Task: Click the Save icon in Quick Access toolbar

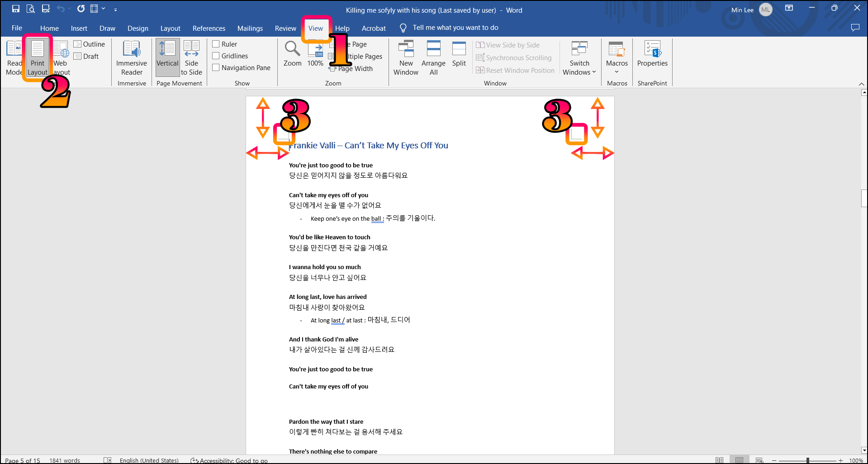Action: [16, 9]
